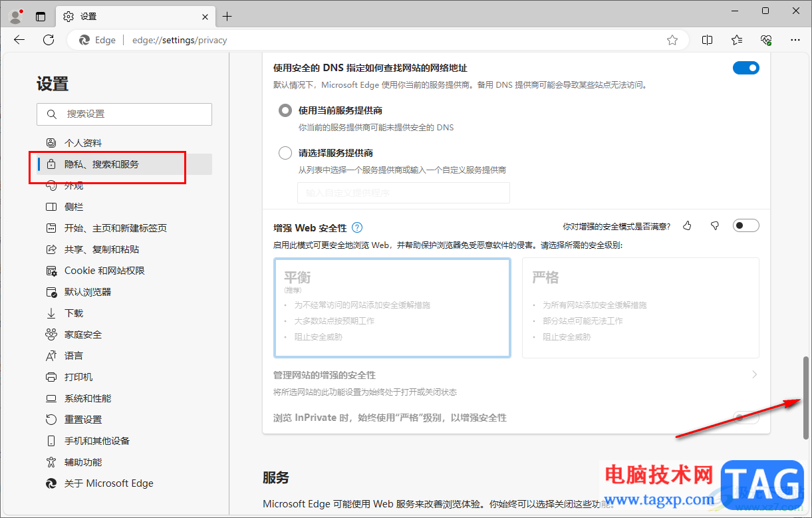Go back to the previous page
The width and height of the screenshot is (812, 518).
tap(19, 40)
